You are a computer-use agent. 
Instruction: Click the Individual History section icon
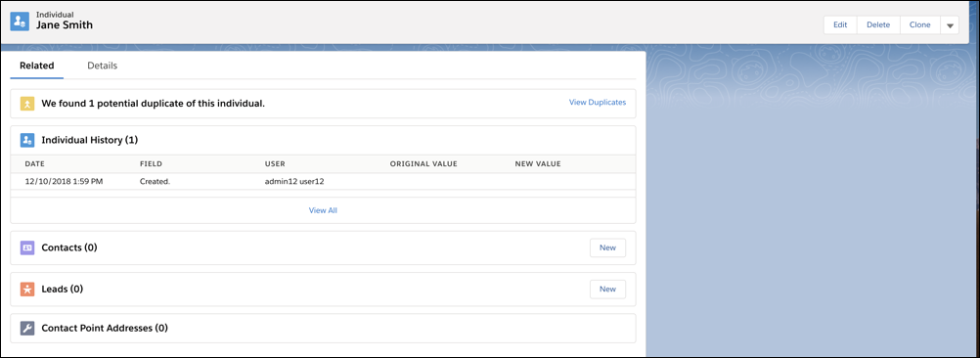[x=27, y=140]
